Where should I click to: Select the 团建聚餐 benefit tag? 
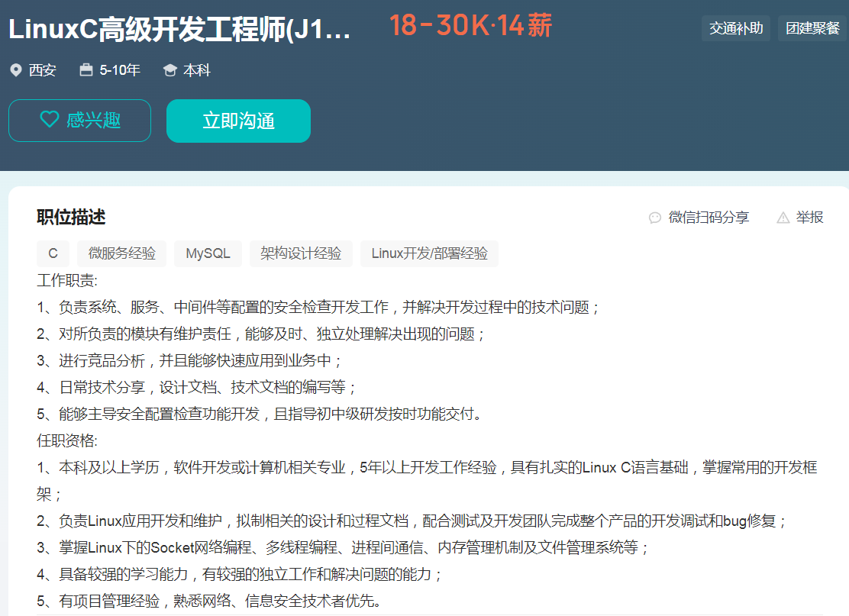coord(812,28)
